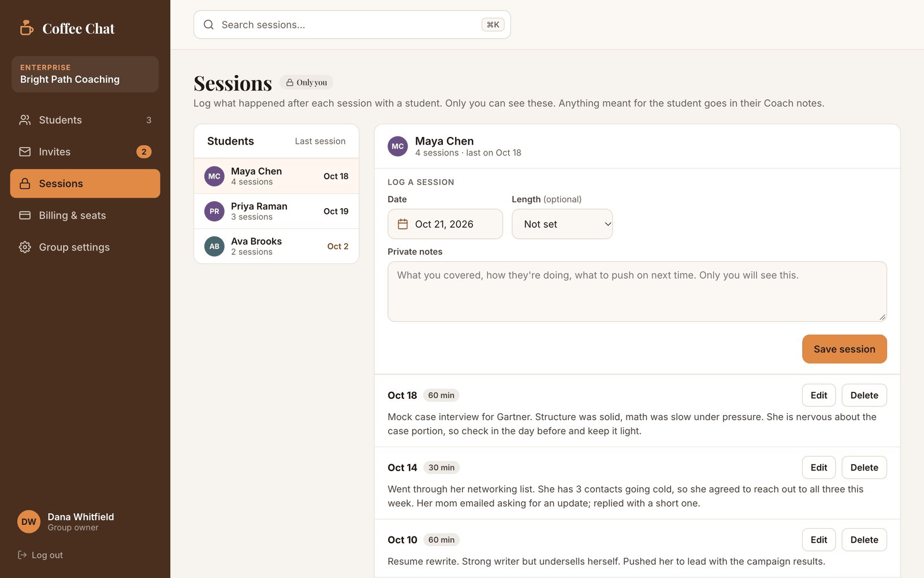Click the search magnifier icon
The width and height of the screenshot is (924, 578).
tap(208, 25)
